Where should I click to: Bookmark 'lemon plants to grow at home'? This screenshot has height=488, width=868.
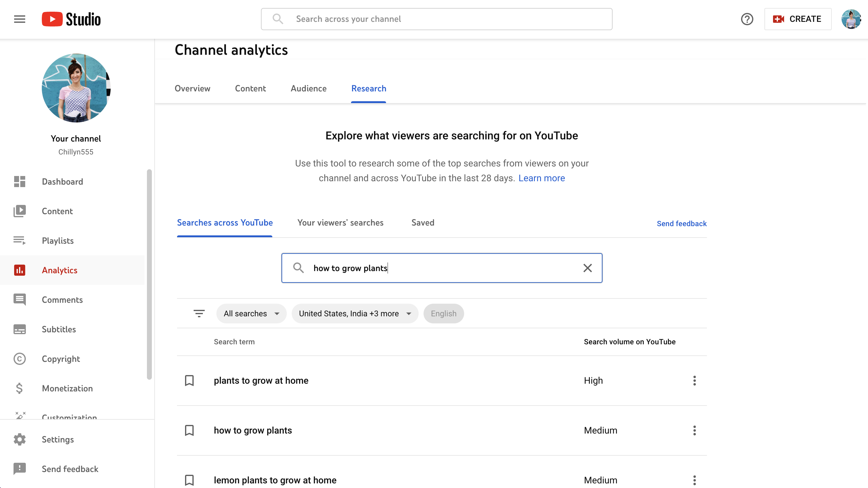click(189, 480)
